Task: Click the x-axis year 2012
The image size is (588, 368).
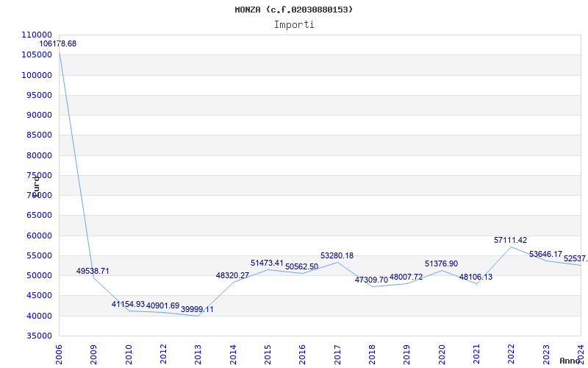Action: tap(163, 355)
